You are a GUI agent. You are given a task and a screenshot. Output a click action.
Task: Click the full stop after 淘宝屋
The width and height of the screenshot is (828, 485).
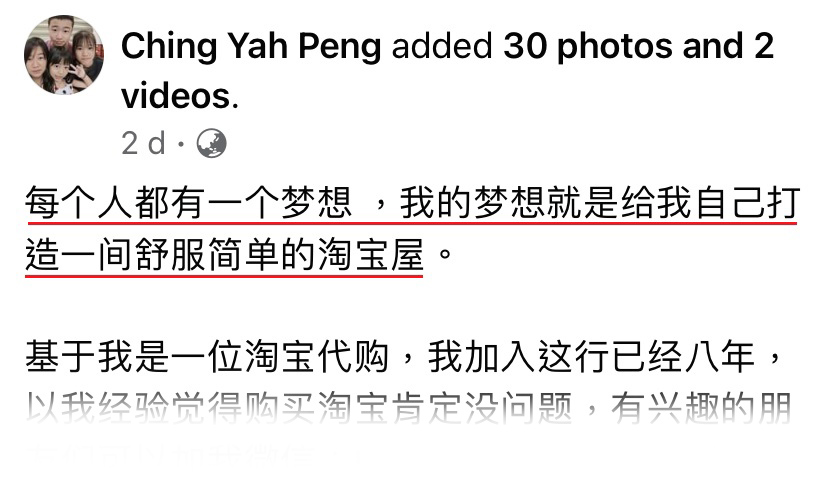click(x=445, y=254)
